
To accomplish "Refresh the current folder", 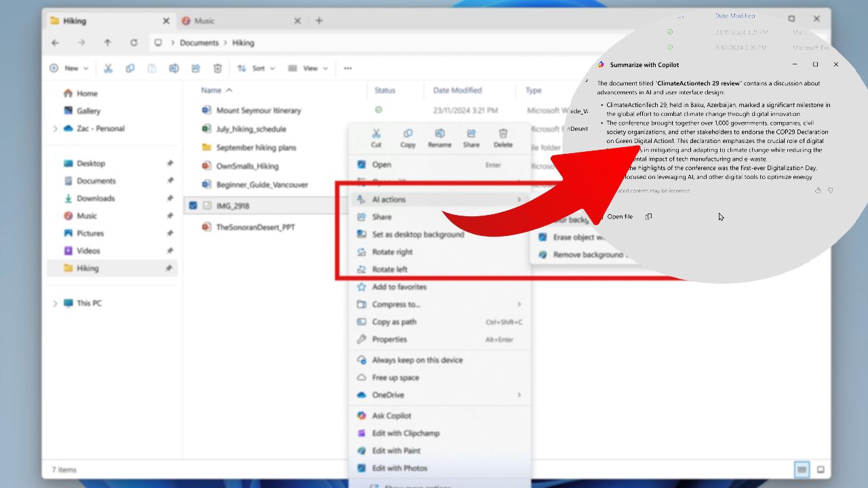I will pyautogui.click(x=134, y=43).
